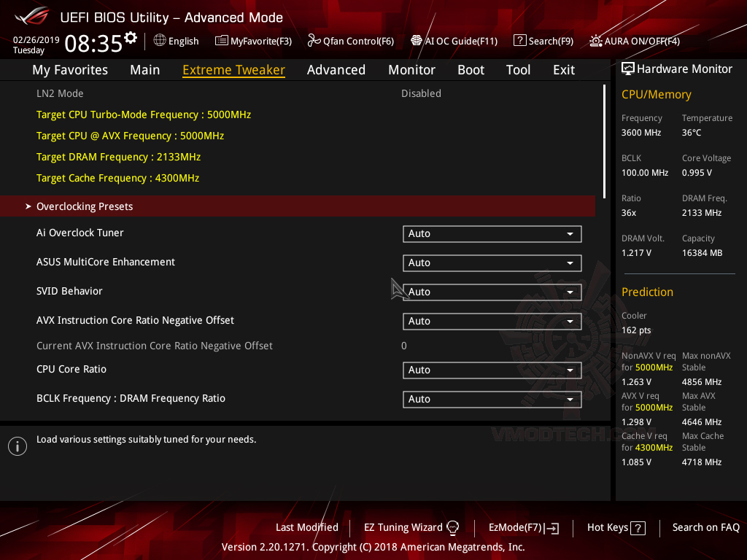This screenshot has height=560, width=747.
Task: Click the Cooler 162 pts value
Action: coord(636,330)
